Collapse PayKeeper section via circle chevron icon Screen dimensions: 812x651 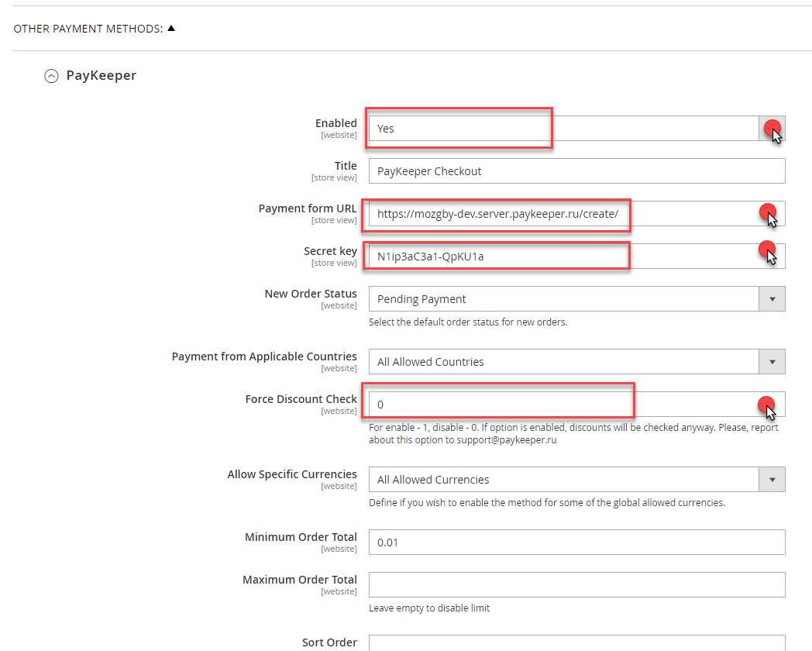pos(51,76)
